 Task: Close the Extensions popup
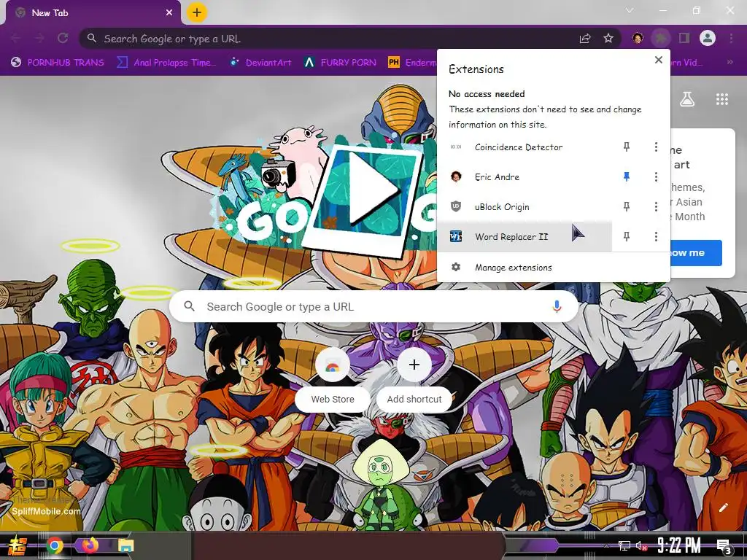click(659, 60)
